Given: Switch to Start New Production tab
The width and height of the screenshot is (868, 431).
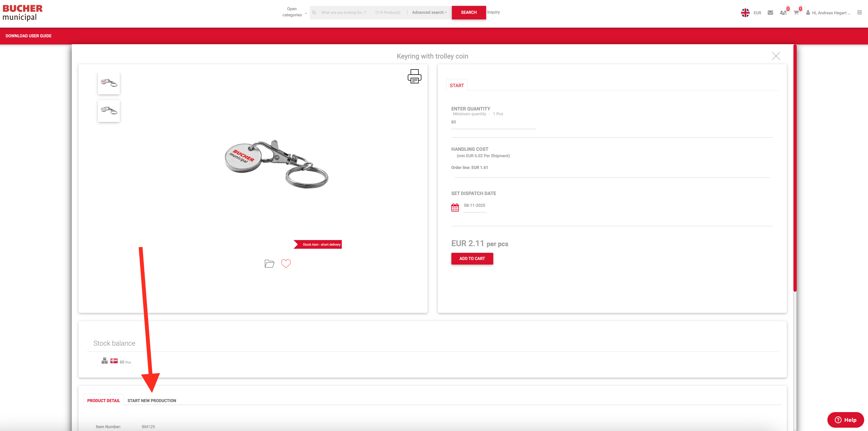Looking at the screenshot, I should click(152, 401).
